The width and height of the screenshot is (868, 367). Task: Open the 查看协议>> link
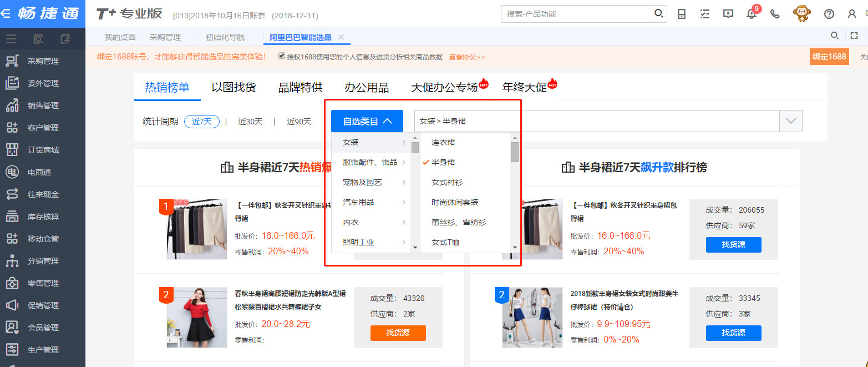coord(467,57)
